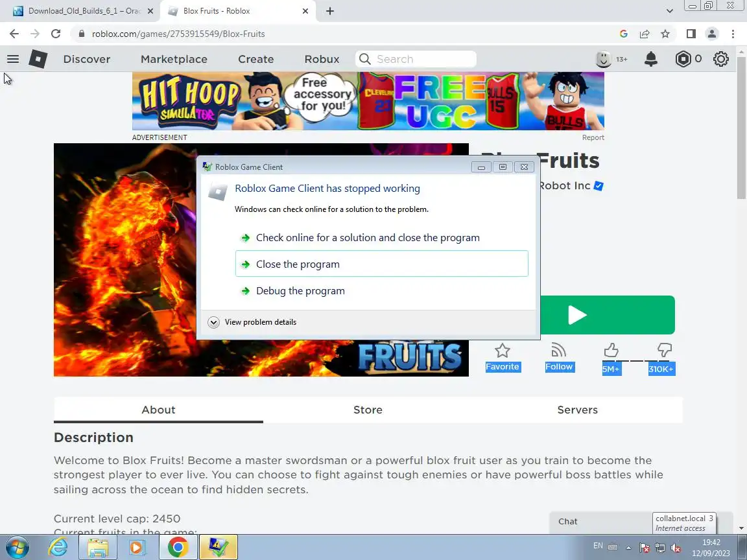Image resolution: width=747 pixels, height=560 pixels.
Task: Click the Report ad link
Action: click(593, 137)
